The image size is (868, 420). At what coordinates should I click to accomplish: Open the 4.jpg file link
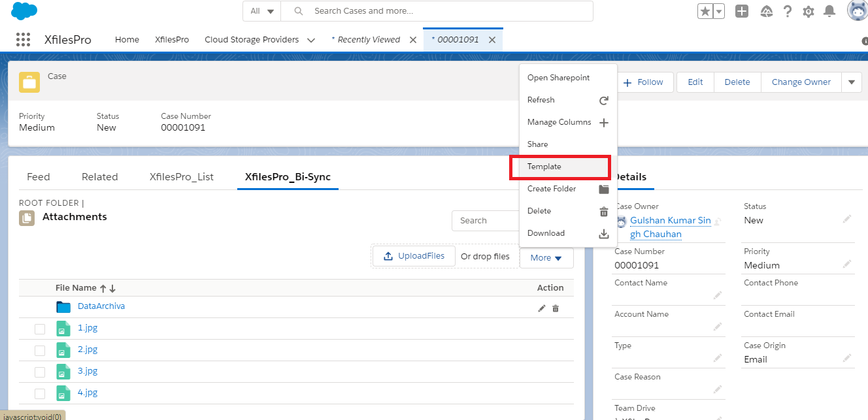click(x=88, y=393)
